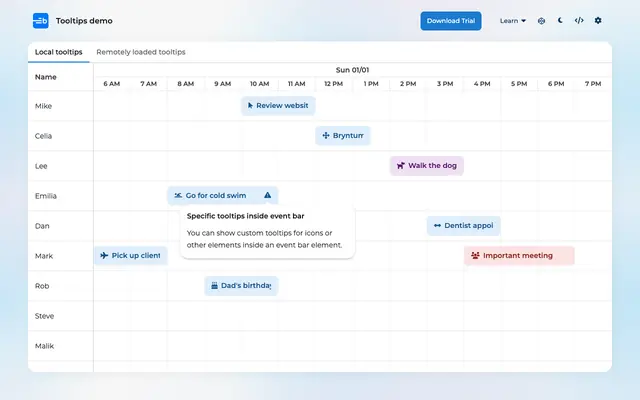Expand the Learn dropdown menu
The width and height of the screenshot is (640, 400).
tap(513, 21)
